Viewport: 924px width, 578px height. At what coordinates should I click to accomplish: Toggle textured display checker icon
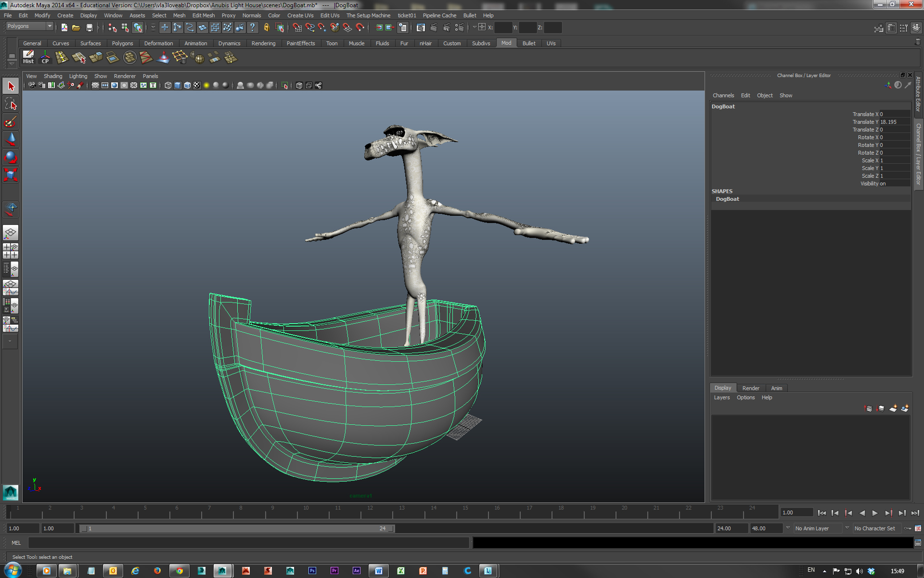pos(197,85)
